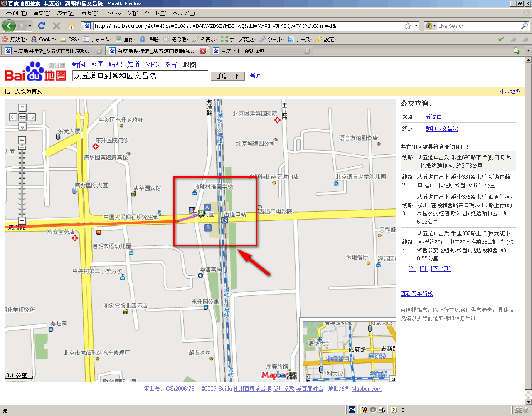
Task: Click the Baidu 地图 logo
Action: tap(35, 72)
